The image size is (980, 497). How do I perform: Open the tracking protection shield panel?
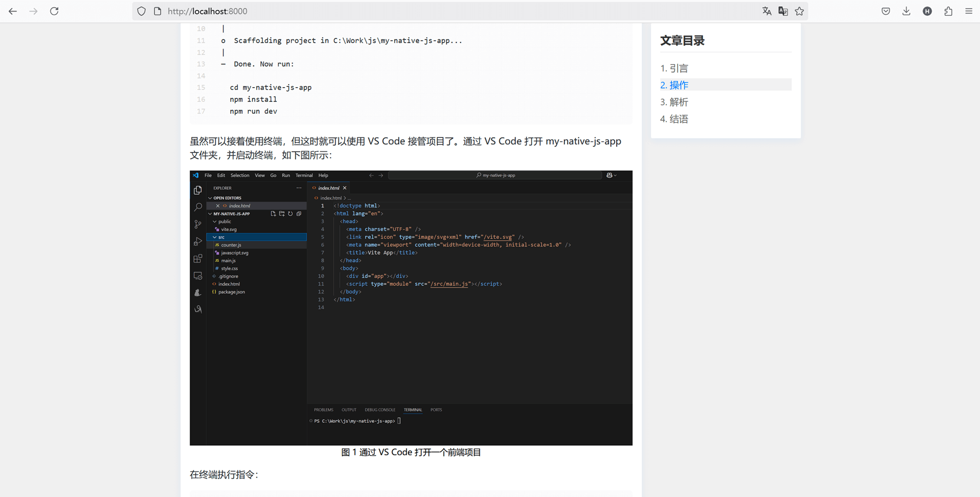[141, 11]
